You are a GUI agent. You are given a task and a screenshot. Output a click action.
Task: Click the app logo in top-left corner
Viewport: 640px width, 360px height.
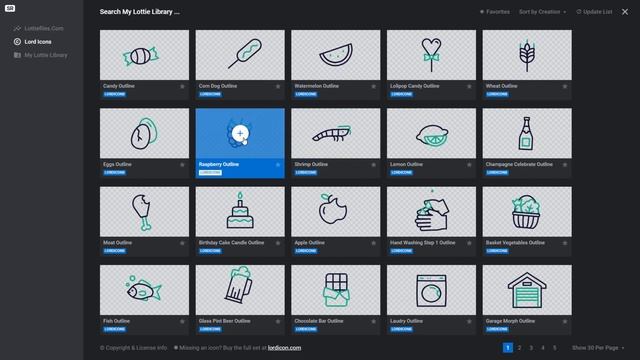click(10, 8)
